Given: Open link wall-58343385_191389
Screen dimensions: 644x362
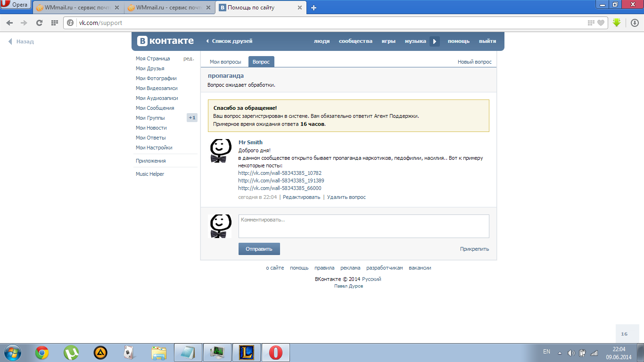Looking at the screenshot, I should [x=281, y=181].
